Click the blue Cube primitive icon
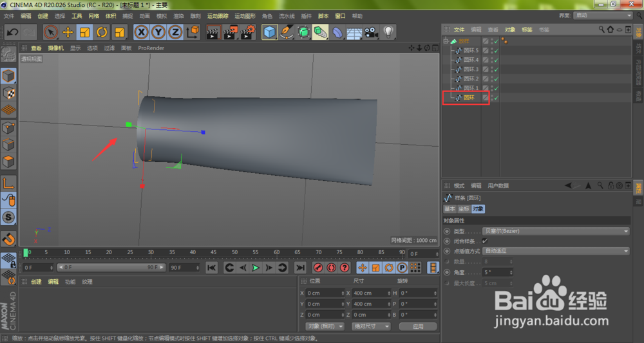Image resolution: width=644 pixels, height=343 pixels. (x=269, y=32)
